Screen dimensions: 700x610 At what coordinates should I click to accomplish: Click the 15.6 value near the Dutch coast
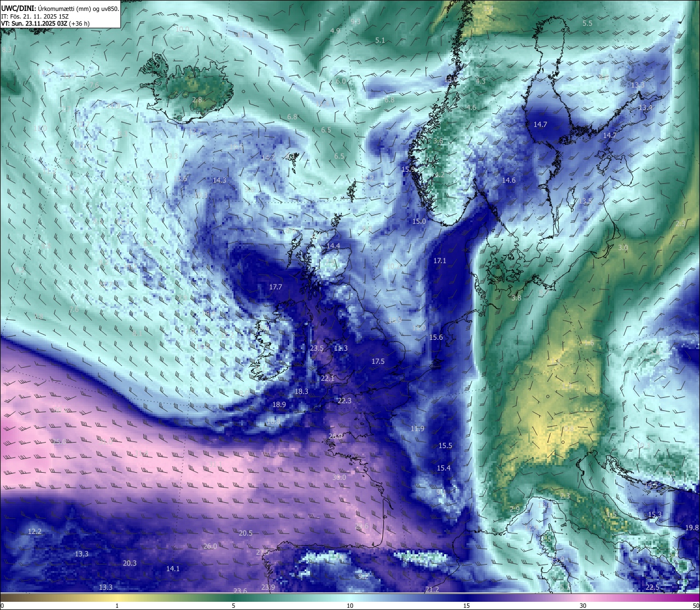coord(436,338)
